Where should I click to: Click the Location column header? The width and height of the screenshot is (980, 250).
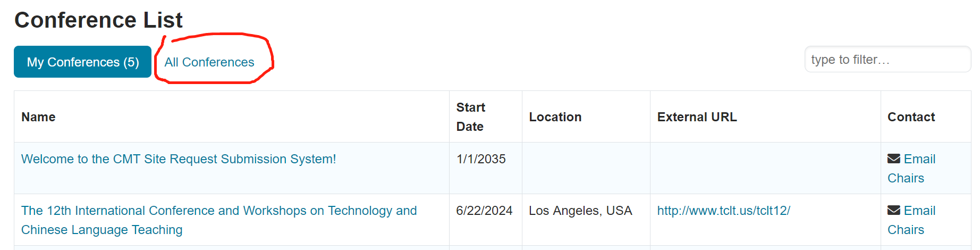tap(555, 117)
